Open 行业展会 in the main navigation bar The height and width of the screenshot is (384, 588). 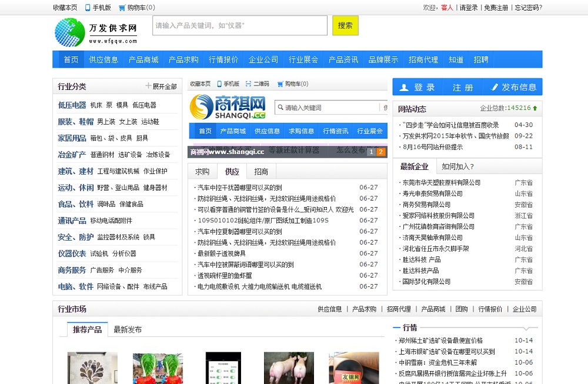(x=303, y=59)
